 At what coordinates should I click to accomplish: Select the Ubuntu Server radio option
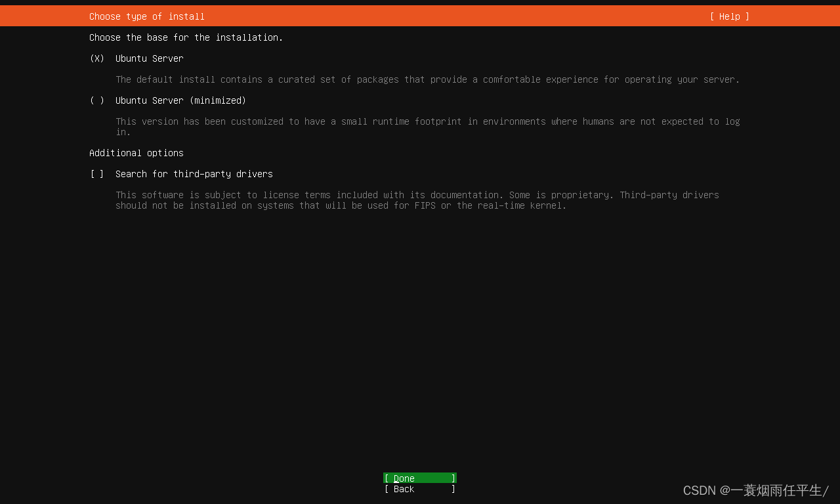pos(97,58)
